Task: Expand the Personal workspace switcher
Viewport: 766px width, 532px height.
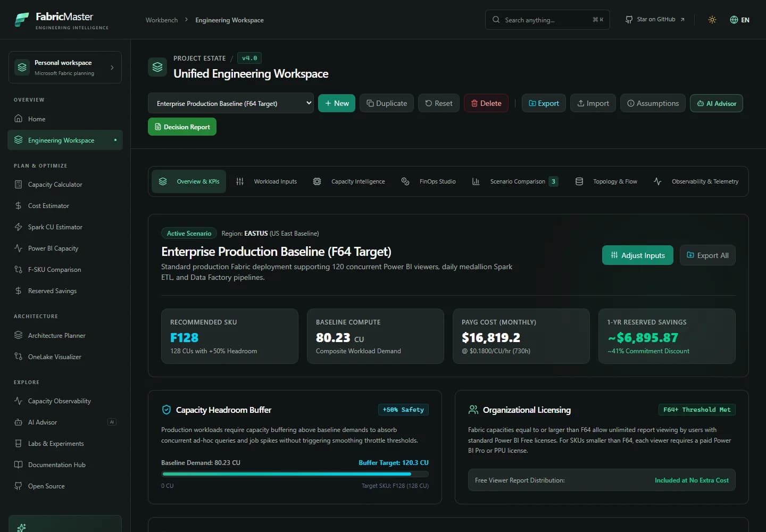Action: pyautogui.click(x=65, y=68)
